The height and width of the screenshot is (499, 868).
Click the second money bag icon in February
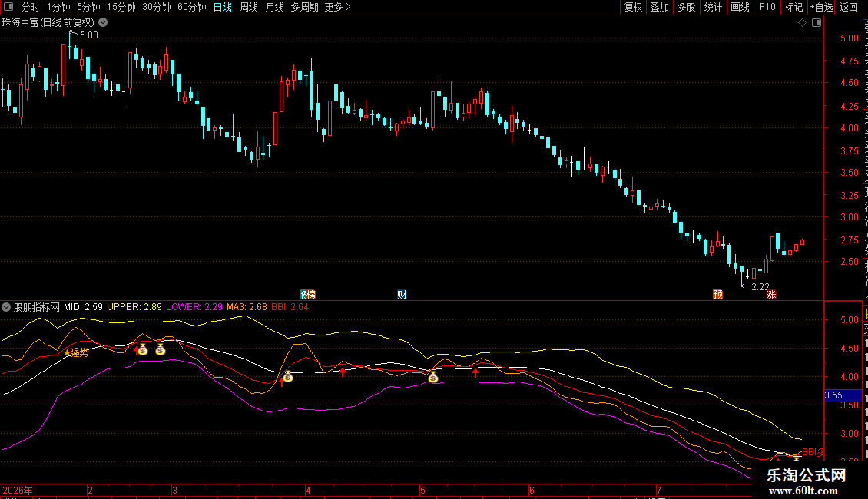tap(161, 349)
